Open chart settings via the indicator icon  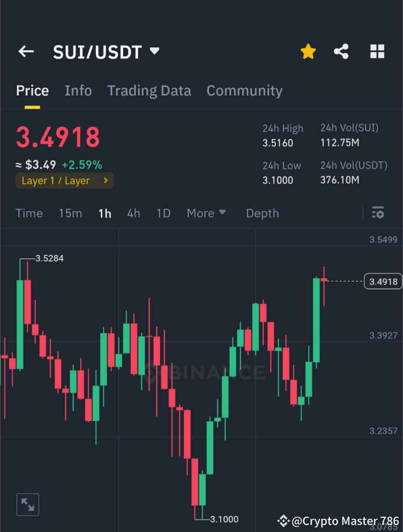(378, 213)
